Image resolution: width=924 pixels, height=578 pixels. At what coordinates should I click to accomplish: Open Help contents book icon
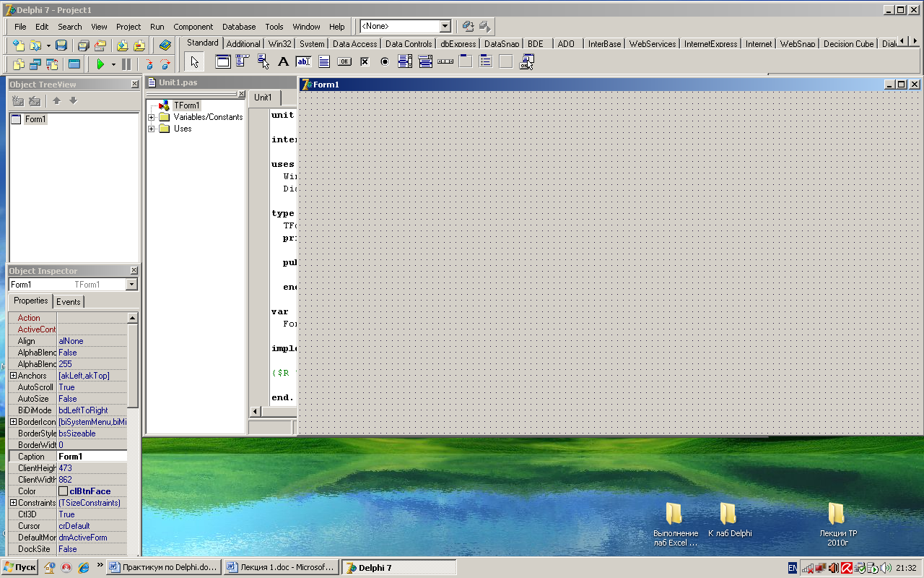(165, 45)
